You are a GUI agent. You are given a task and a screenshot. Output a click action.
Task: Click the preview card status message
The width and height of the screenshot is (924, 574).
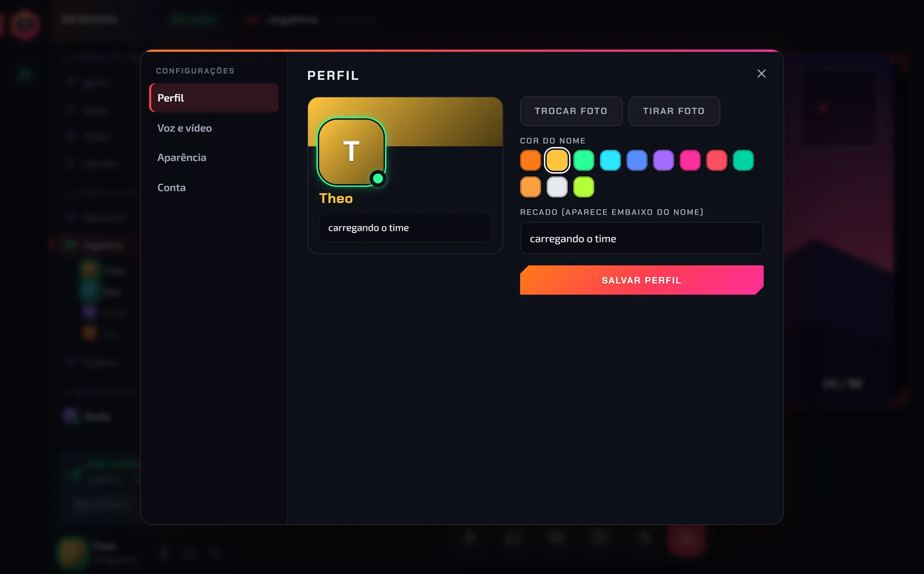pos(405,228)
